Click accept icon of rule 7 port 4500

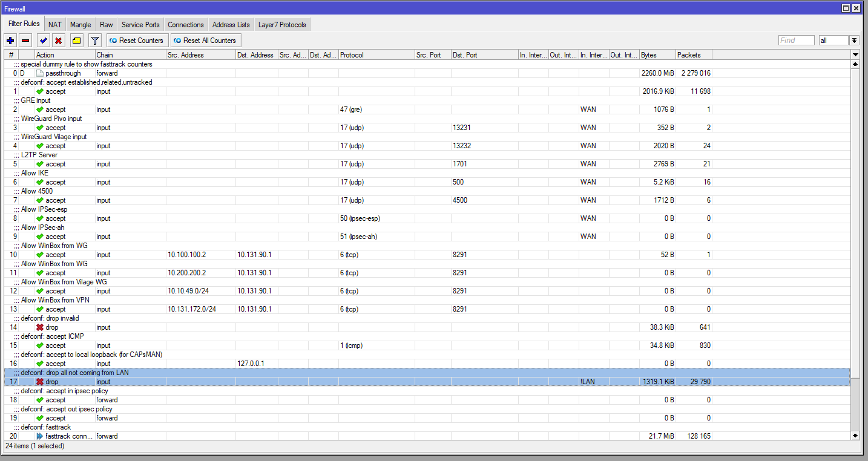pyautogui.click(x=40, y=200)
